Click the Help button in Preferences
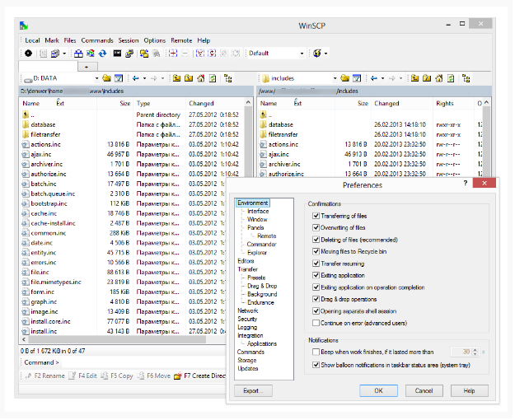The height and width of the screenshot is (420, 515). point(470,391)
